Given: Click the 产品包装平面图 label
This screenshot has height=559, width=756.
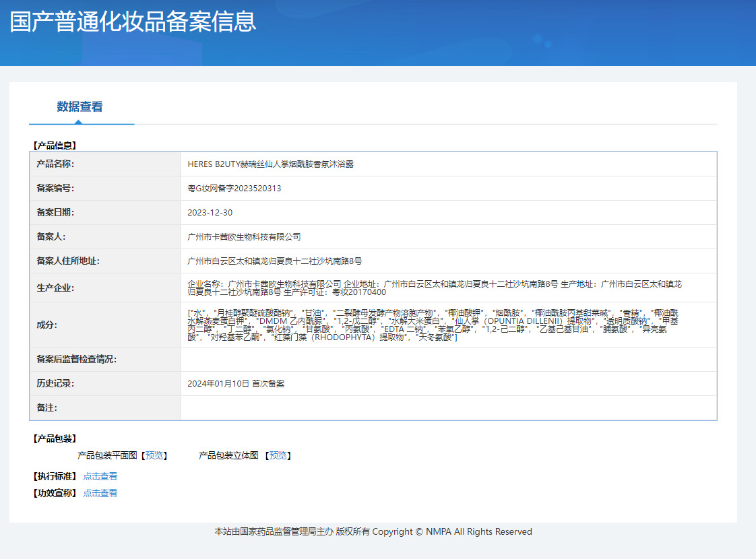Looking at the screenshot, I should pos(108,455).
